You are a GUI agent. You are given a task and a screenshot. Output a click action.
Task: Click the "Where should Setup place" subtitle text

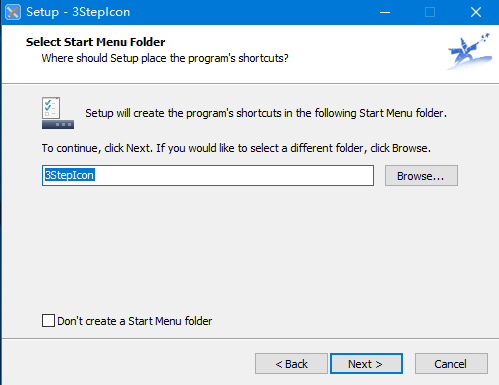coord(165,58)
